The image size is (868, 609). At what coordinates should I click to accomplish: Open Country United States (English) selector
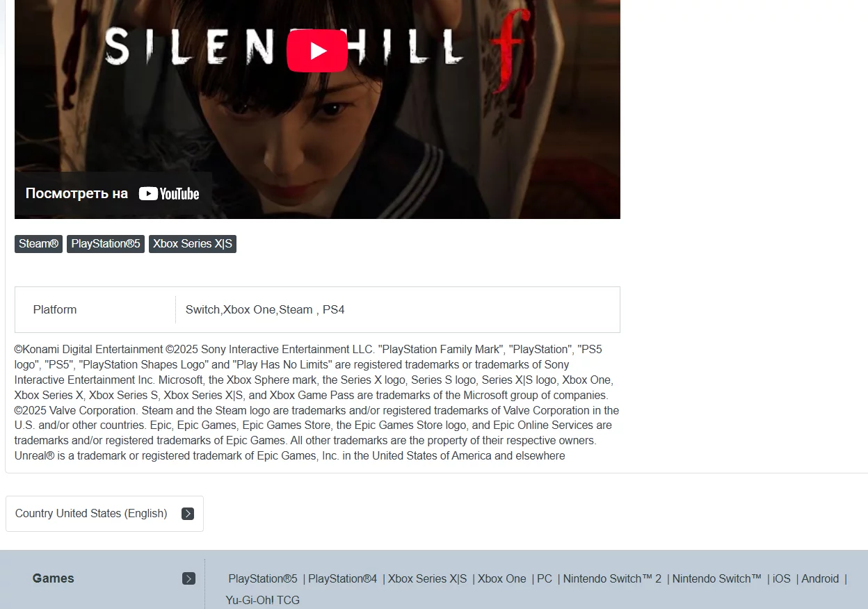[104, 514]
